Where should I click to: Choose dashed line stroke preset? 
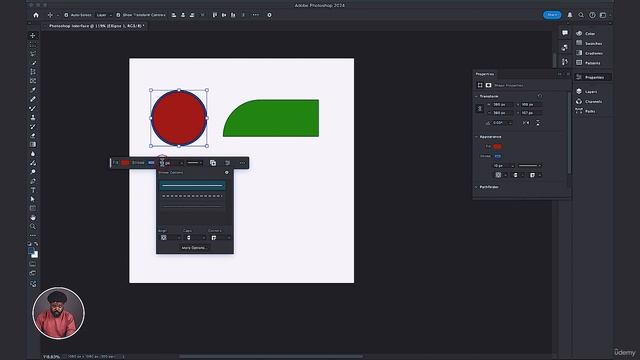click(192, 196)
